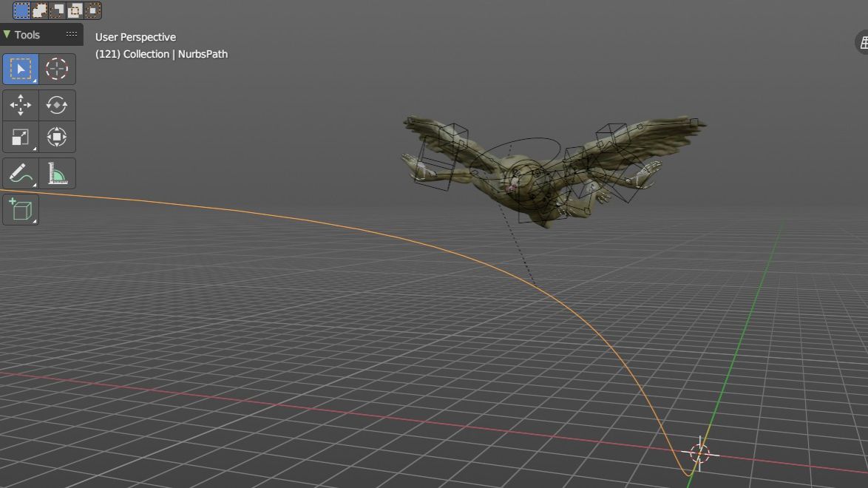Pick the Annotate pencil tool

(21, 173)
